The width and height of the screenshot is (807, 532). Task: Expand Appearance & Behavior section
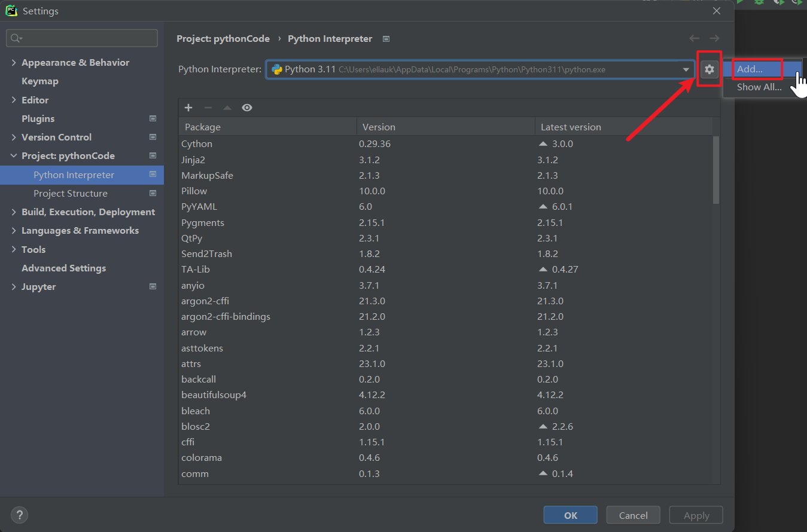(14, 62)
